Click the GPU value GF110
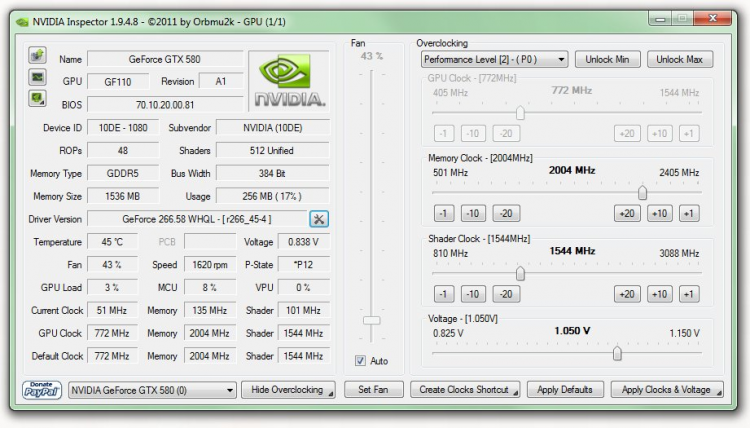Screen dimensions: 750x428 click(118, 81)
